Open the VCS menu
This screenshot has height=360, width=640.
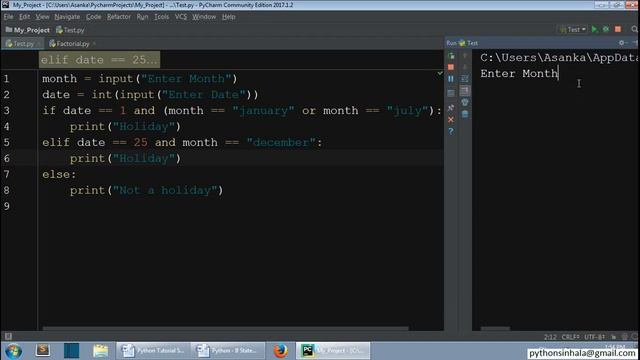point(181,17)
